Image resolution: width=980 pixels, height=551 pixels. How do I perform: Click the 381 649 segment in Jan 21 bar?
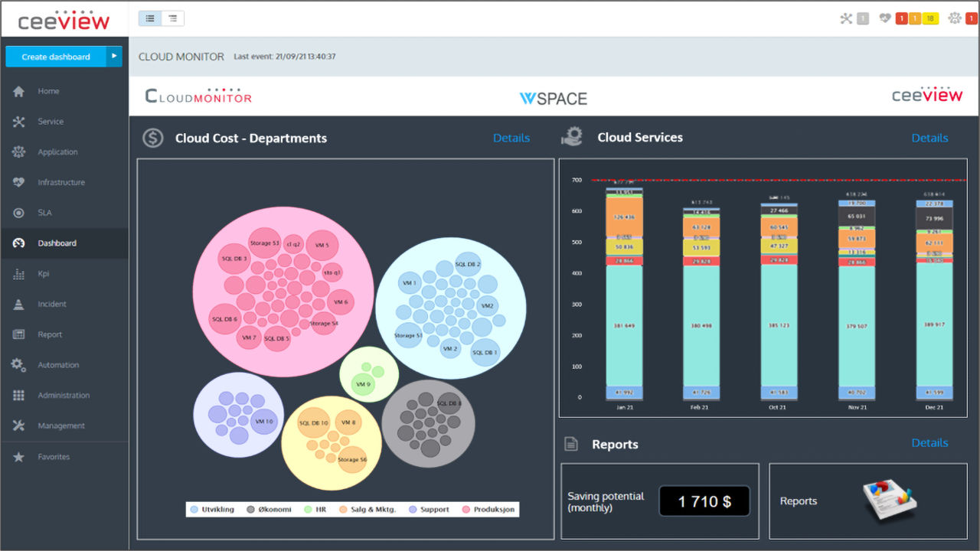click(x=624, y=326)
